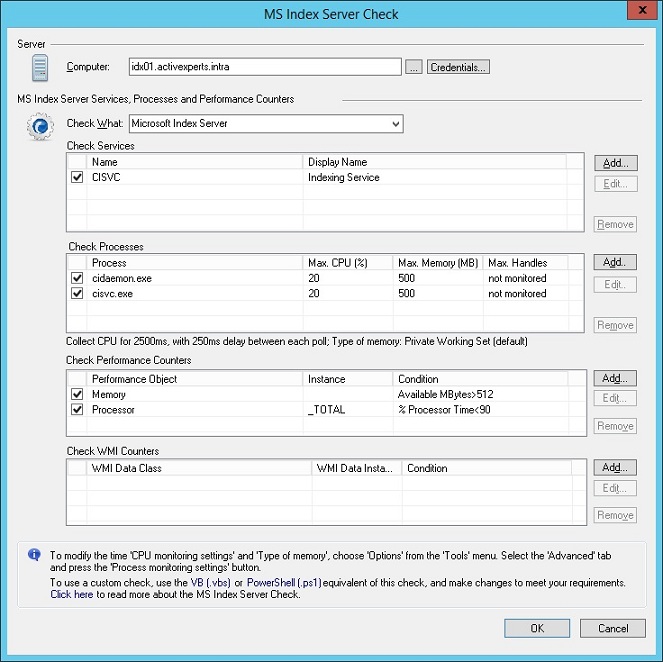Click 'not monitored' in cisvc.exe row
Viewport: 663px width, 662px height.
click(x=517, y=293)
